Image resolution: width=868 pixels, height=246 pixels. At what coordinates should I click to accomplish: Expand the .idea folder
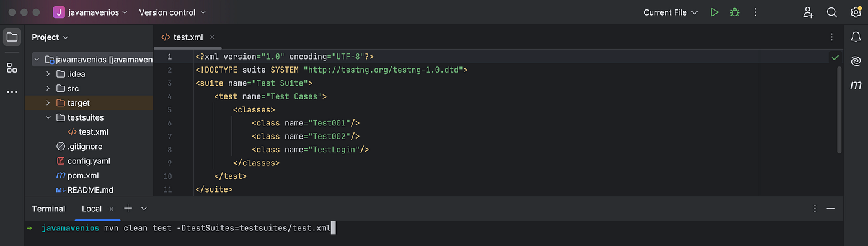tap(48, 74)
